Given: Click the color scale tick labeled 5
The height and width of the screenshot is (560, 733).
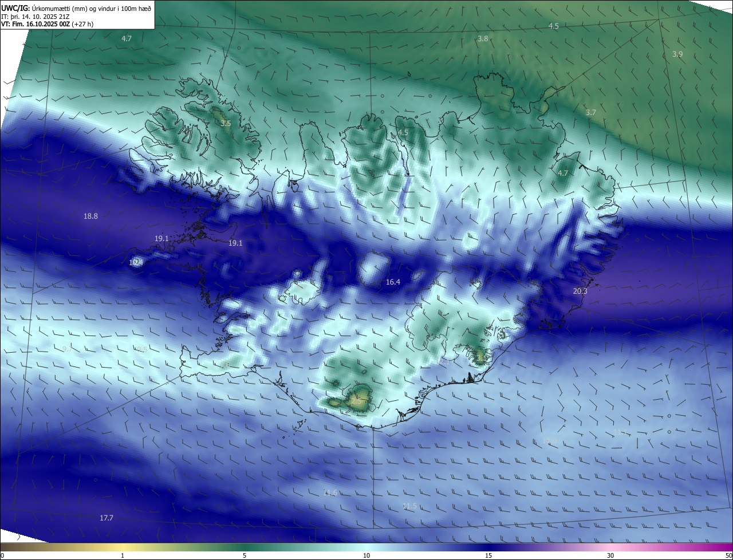Looking at the screenshot, I should 245,556.
